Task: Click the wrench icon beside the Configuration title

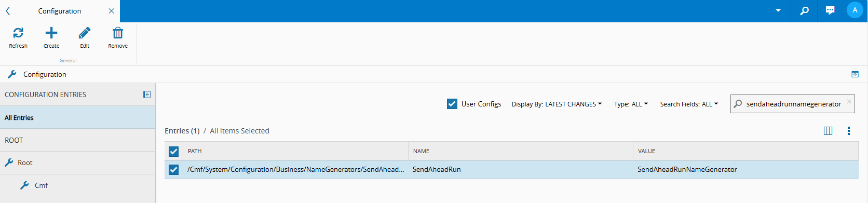Action: (12, 74)
